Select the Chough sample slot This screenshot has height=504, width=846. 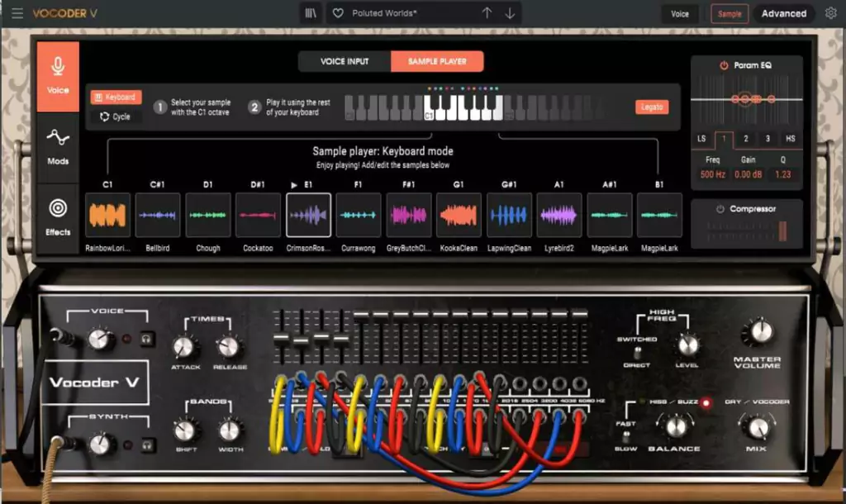tap(207, 215)
